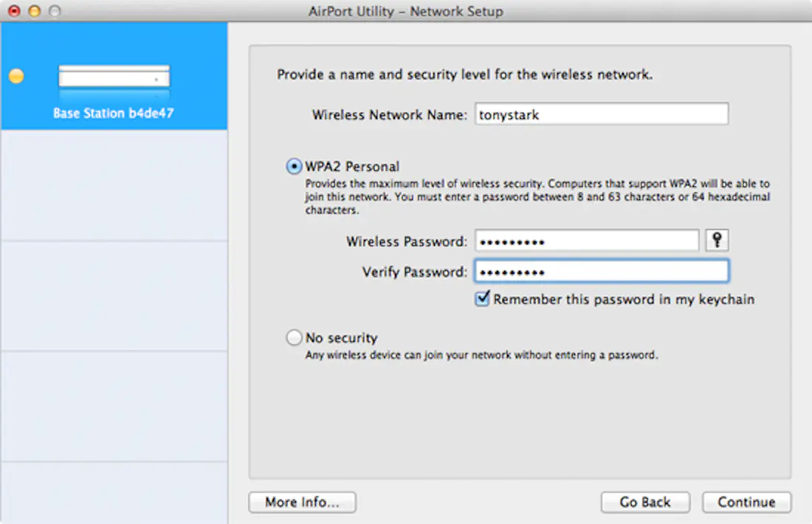Viewport: 812px width, 524px height.
Task: Focus the Verify Password field
Action: point(602,271)
